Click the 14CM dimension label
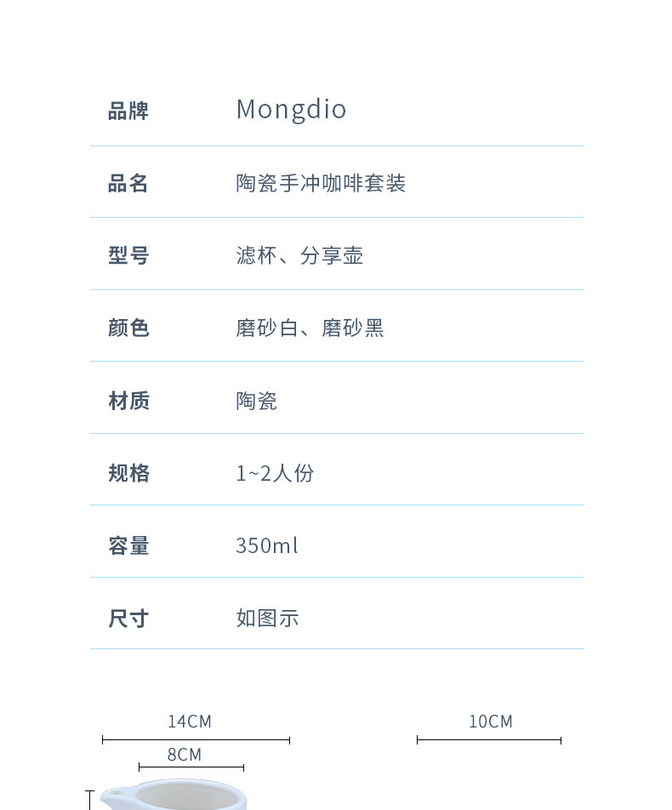Viewport: 672px width, 810px height. pos(190,722)
